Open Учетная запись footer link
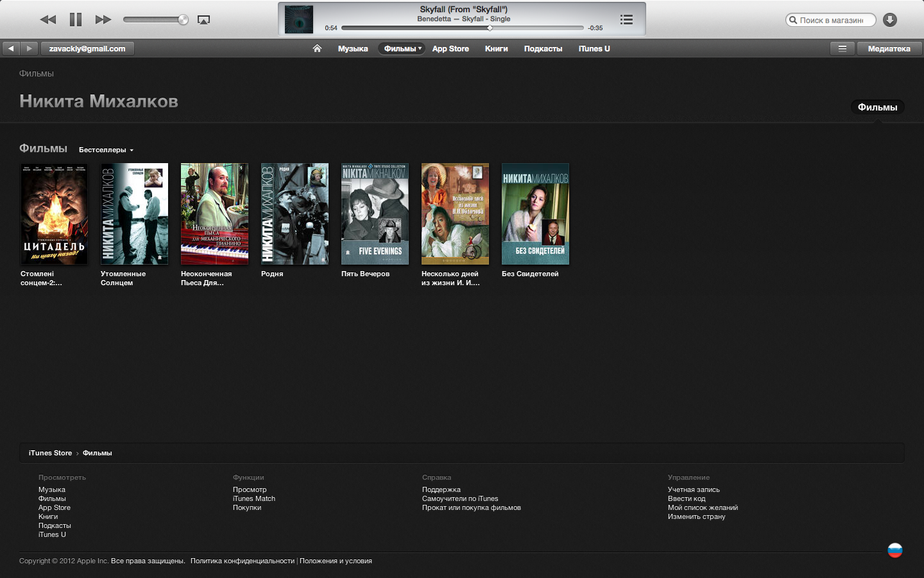 click(x=694, y=489)
